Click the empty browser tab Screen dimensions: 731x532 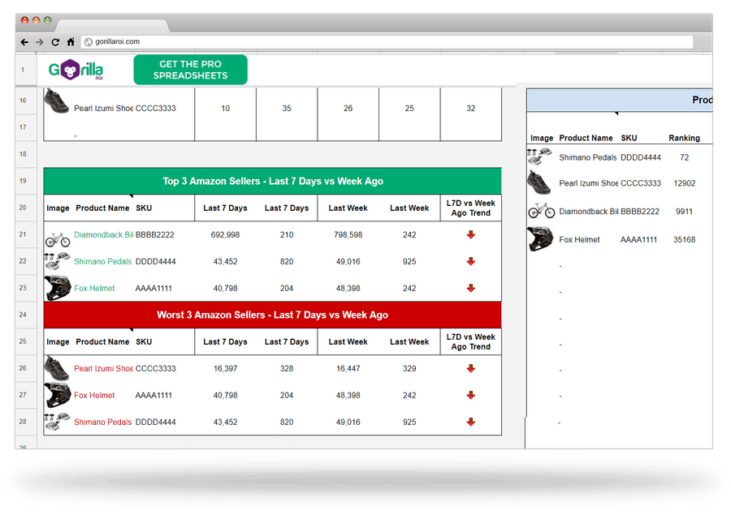tap(112, 25)
